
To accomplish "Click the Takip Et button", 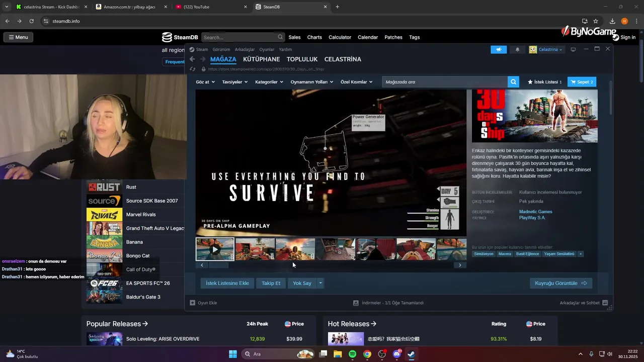I will tap(271, 283).
